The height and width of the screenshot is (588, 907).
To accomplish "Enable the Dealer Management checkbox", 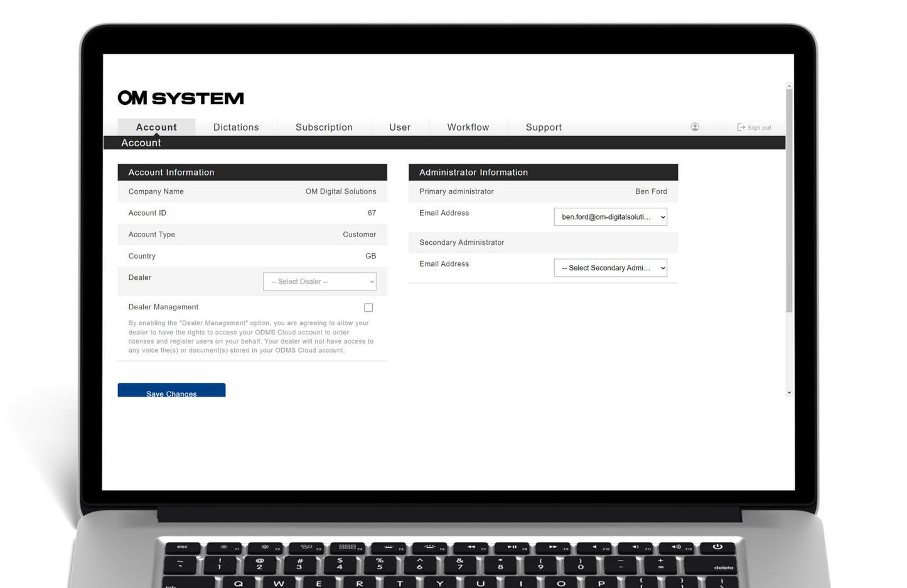I will click(368, 307).
